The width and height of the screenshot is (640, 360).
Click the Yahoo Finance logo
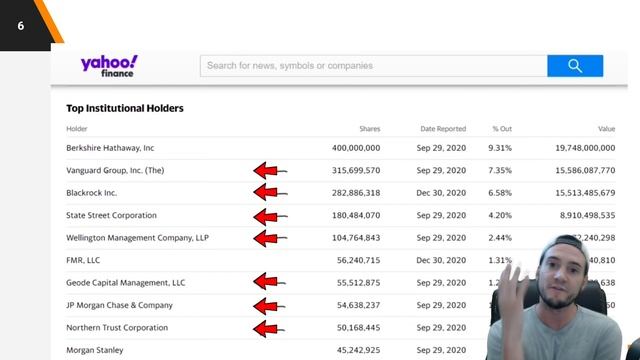pos(109,66)
